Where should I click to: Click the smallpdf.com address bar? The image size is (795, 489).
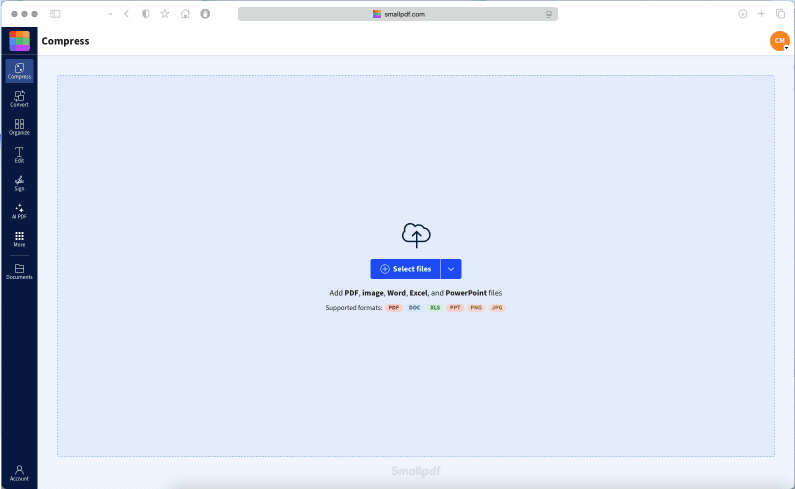point(398,14)
